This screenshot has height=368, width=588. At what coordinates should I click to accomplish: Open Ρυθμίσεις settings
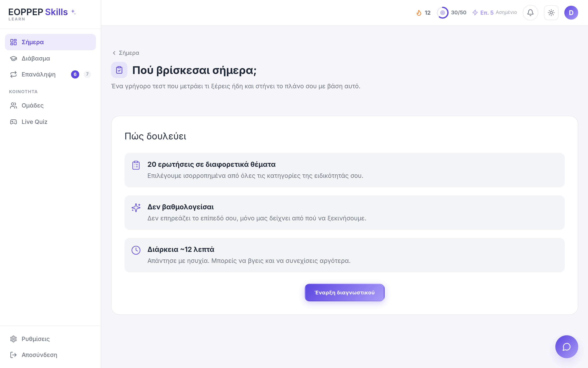[x=50, y=339]
